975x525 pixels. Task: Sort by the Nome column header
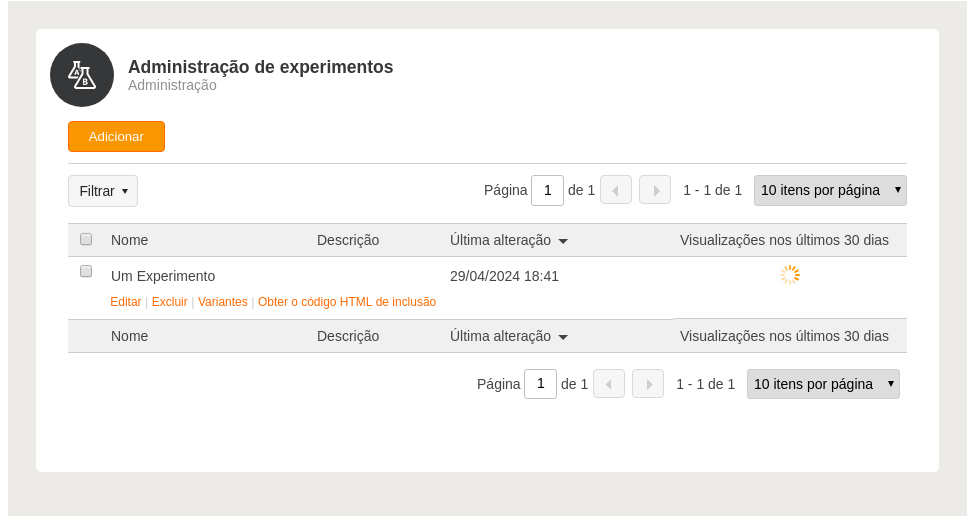click(x=129, y=240)
